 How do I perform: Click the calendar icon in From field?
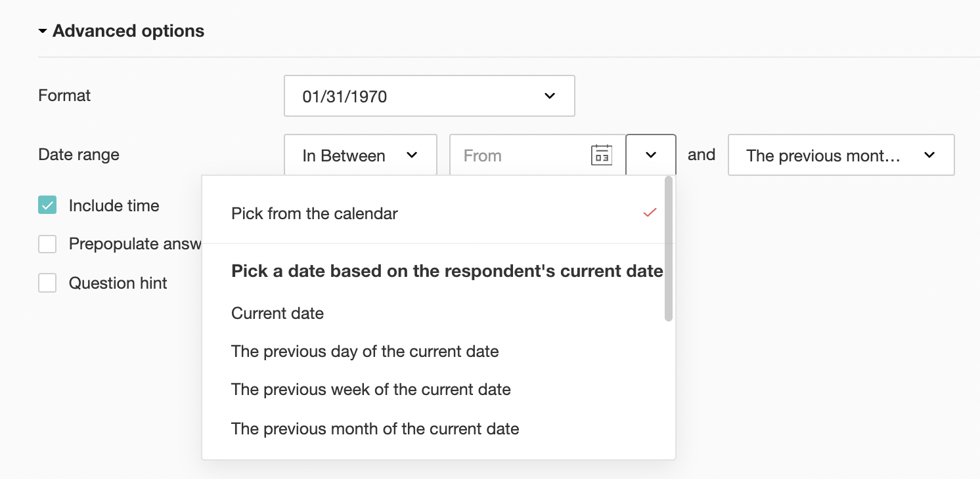pyautogui.click(x=601, y=156)
